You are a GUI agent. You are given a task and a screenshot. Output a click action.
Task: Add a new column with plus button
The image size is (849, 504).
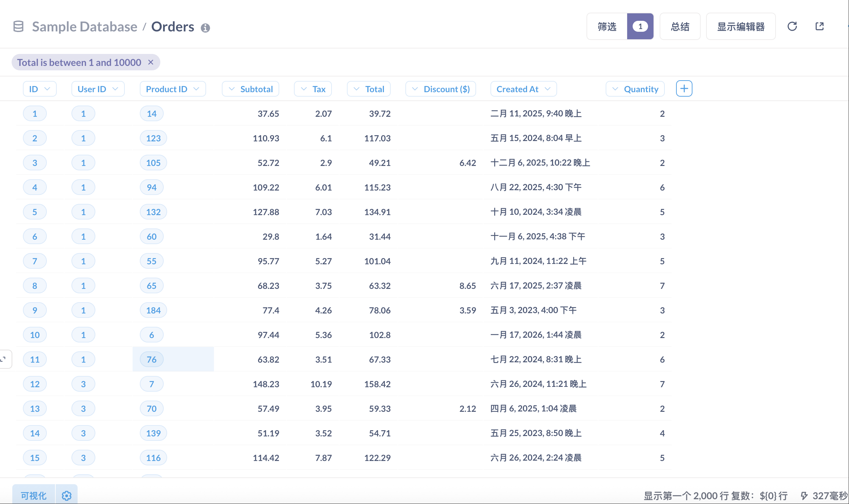684,89
